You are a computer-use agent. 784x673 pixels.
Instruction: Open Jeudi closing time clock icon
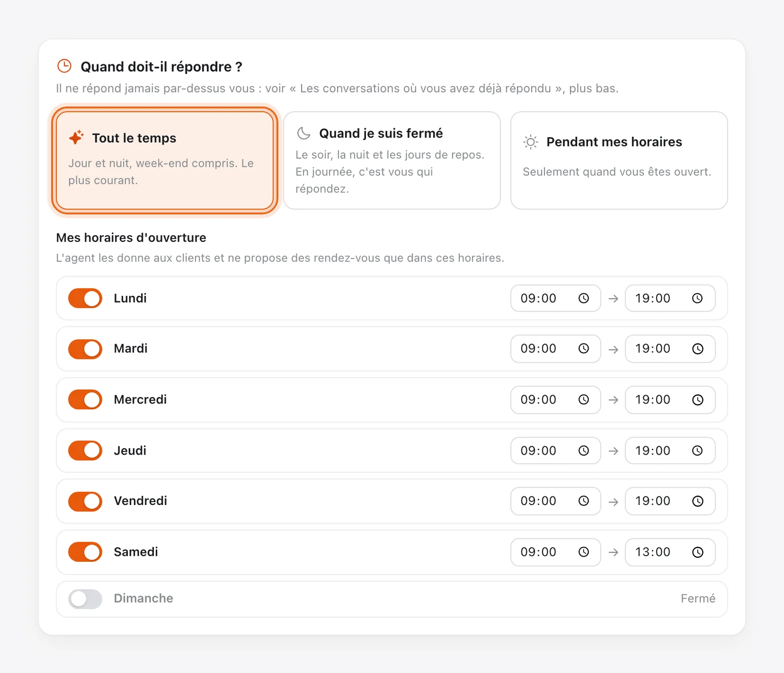pyautogui.click(x=698, y=451)
